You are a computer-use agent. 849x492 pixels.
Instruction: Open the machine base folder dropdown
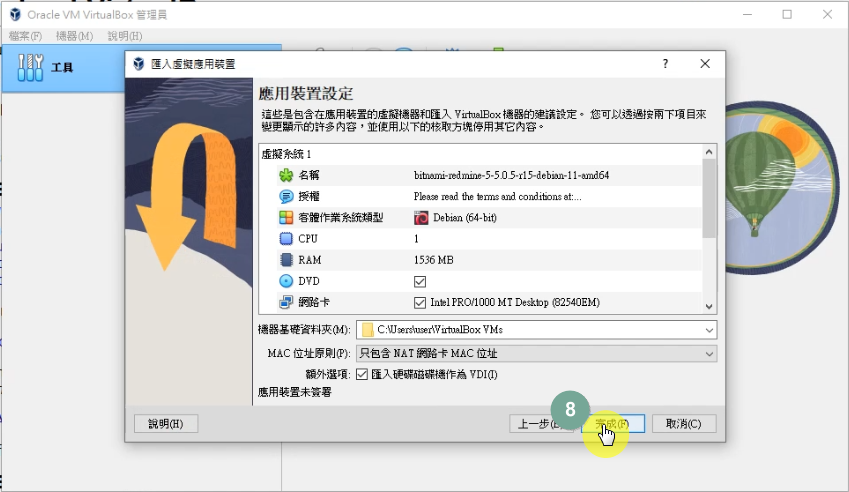(709, 330)
